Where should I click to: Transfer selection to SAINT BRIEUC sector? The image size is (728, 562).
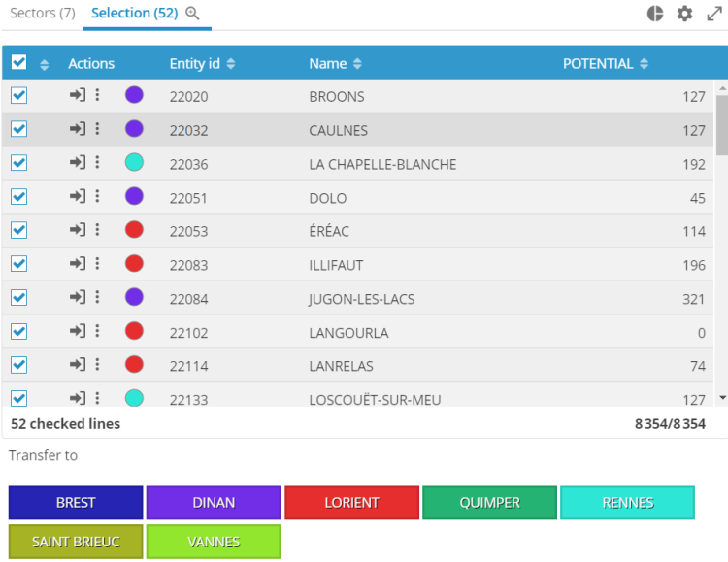(x=76, y=542)
